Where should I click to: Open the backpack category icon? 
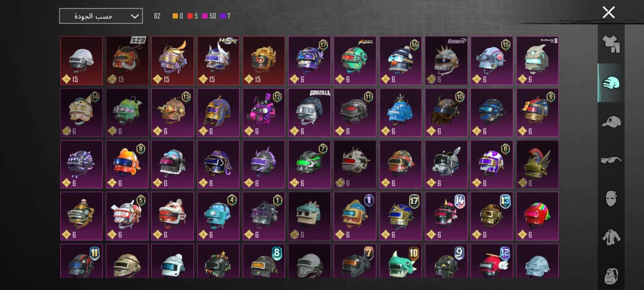(611, 275)
